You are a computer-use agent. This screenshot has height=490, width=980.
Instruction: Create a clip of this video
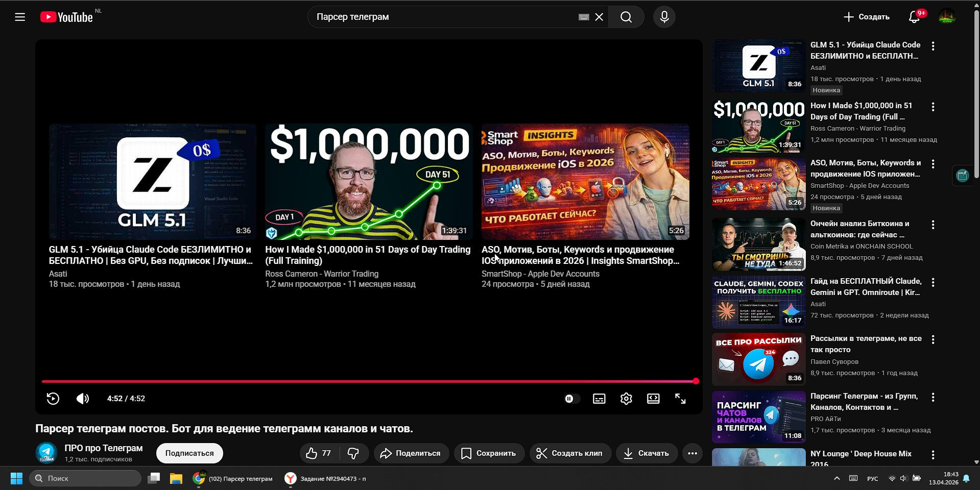570,453
